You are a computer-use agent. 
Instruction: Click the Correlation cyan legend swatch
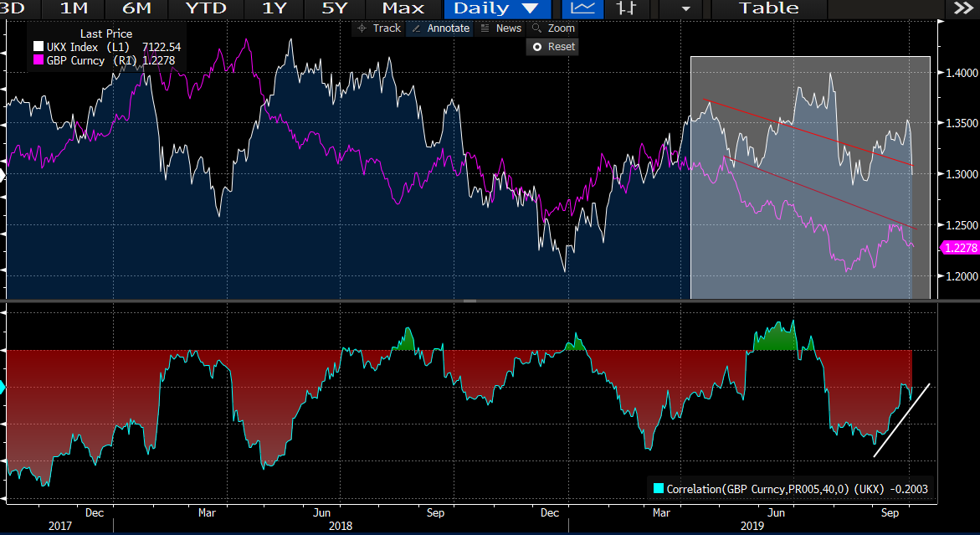[x=658, y=488]
